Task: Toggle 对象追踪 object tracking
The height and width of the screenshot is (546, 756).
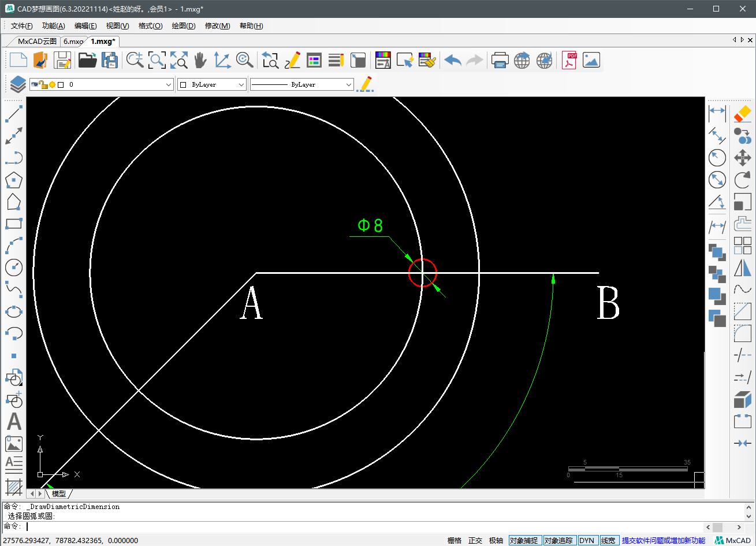Action: coord(560,541)
